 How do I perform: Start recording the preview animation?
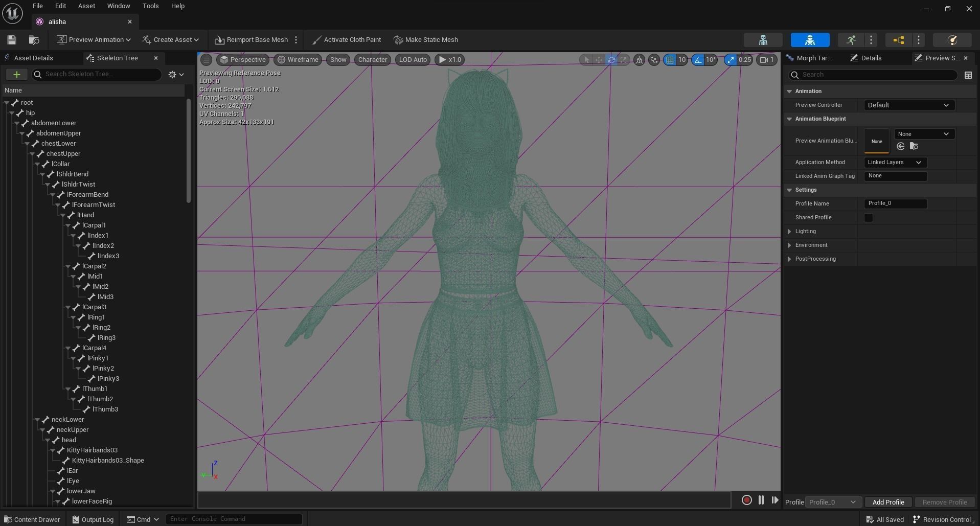pos(746,500)
